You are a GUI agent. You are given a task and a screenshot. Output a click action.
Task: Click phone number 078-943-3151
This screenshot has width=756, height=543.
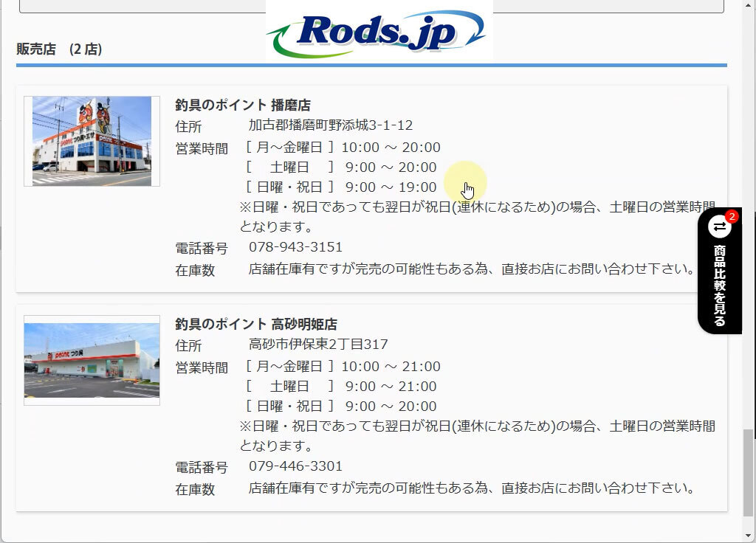pyautogui.click(x=295, y=246)
